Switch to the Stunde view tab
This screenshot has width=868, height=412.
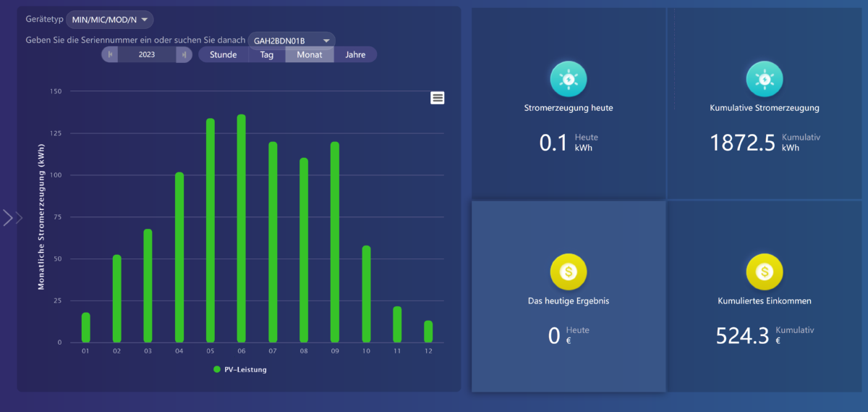click(x=223, y=54)
